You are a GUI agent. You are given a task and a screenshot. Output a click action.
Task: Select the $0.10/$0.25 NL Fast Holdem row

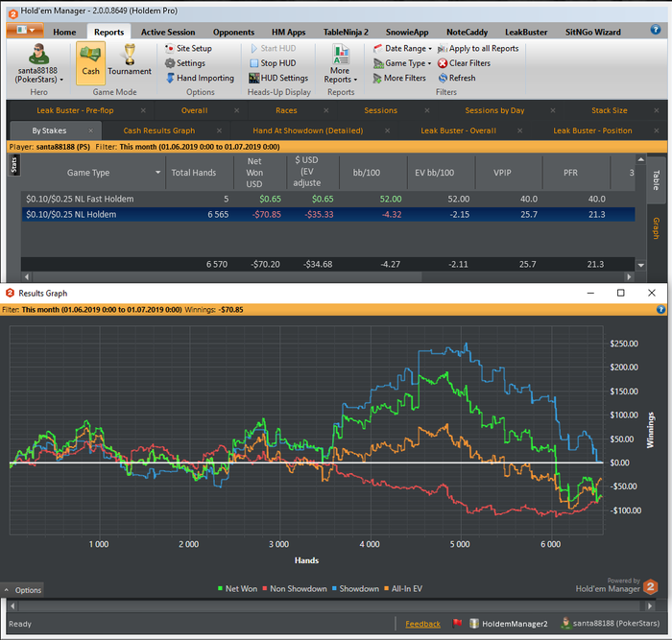[x=328, y=199]
